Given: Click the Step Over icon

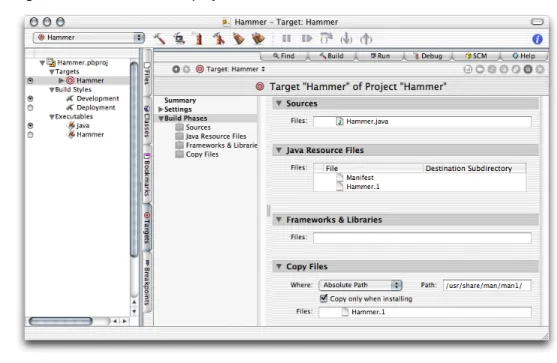Looking at the screenshot, I should click(326, 38).
